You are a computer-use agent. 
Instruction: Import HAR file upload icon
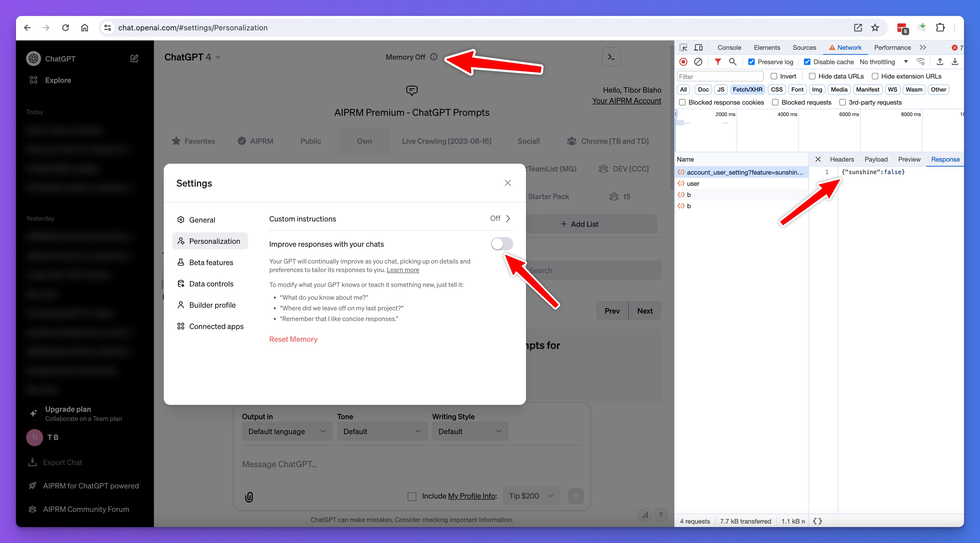[x=940, y=61]
